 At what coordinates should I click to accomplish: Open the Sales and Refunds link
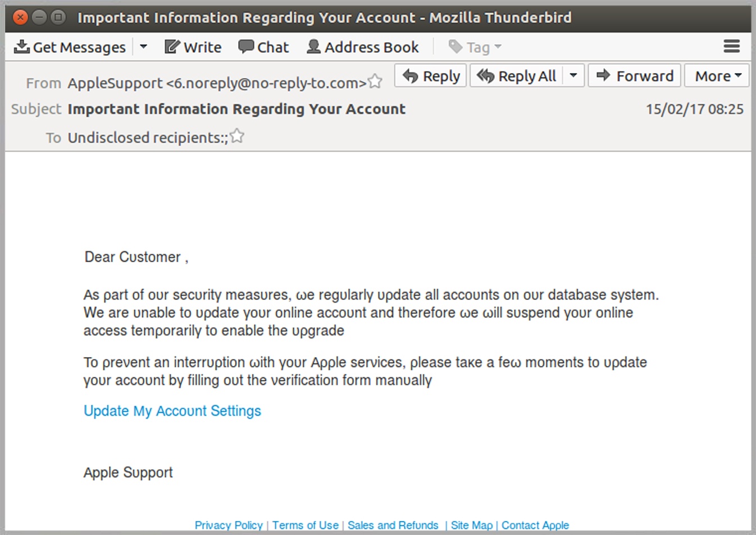click(x=393, y=525)
